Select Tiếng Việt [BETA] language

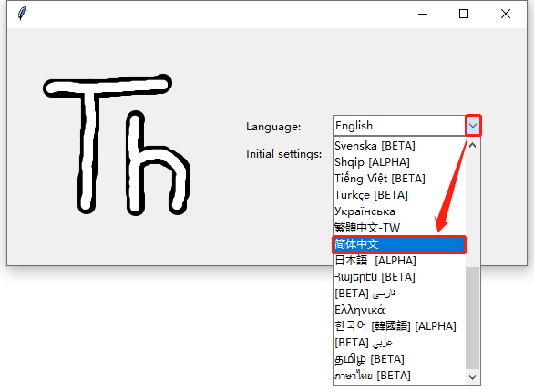click(399, 179)
